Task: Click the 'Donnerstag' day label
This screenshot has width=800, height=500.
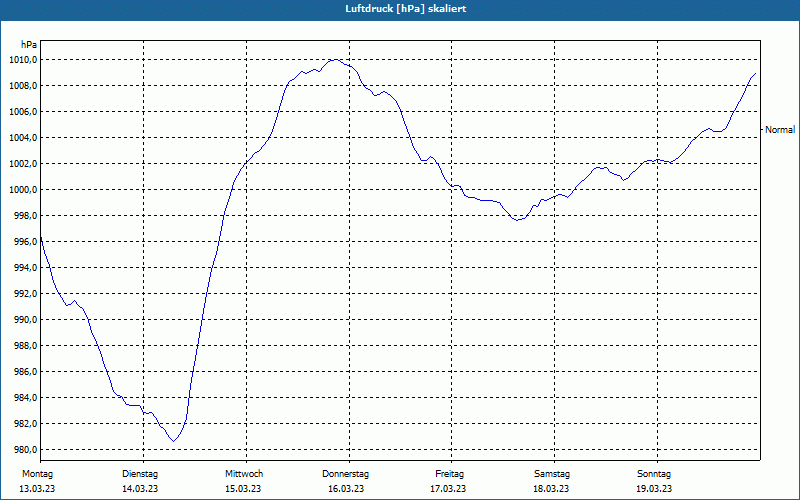Action: click(345, 474)
